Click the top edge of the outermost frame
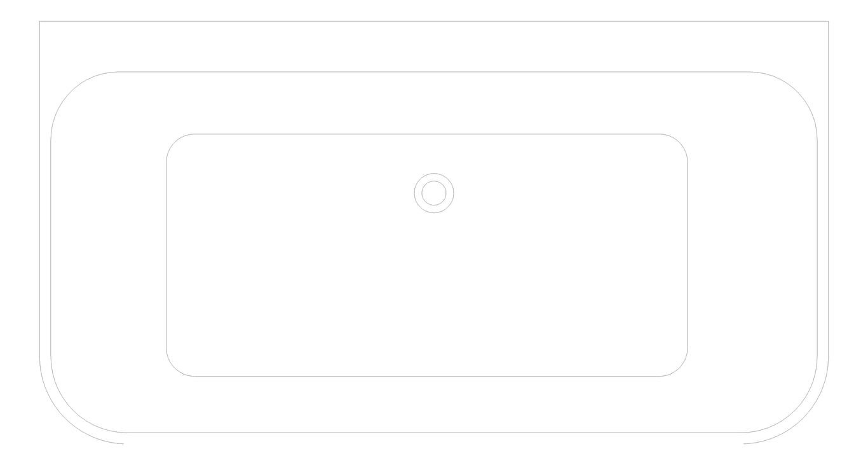The image size is (868, 465). [x=434, y=21]
